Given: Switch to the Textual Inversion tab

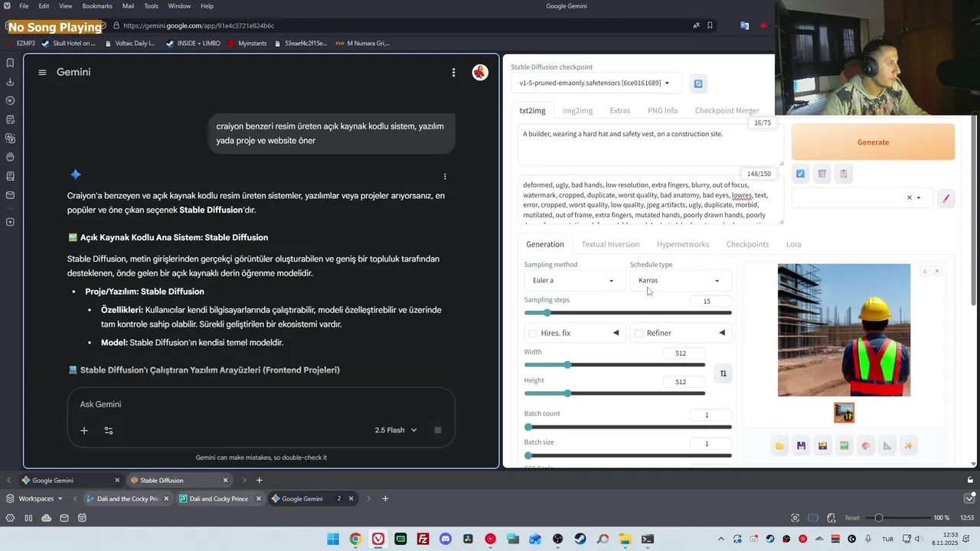Looking at the screenshot, I should pos(610,244).
